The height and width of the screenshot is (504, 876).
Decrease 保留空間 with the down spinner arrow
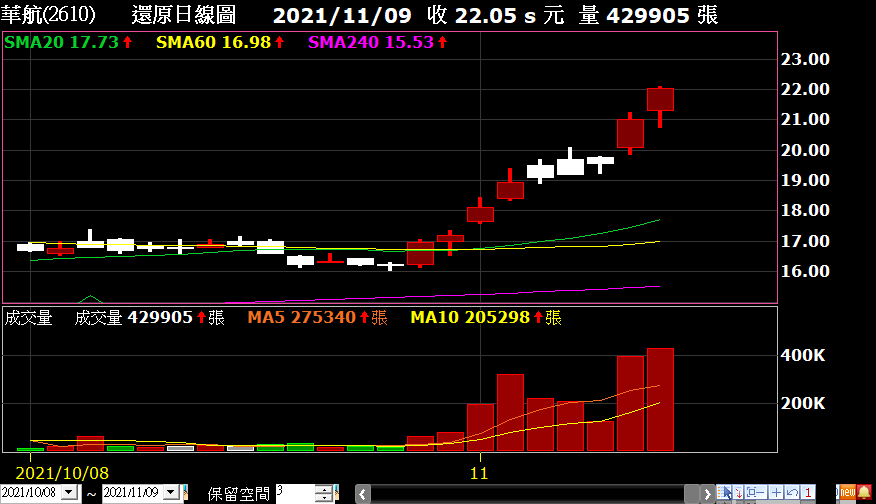click(324, 497)
